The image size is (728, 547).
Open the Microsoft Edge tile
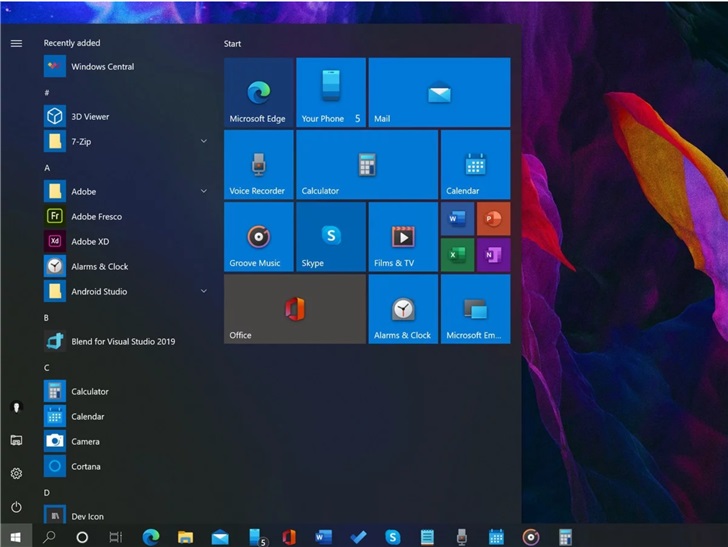(258, 92)
